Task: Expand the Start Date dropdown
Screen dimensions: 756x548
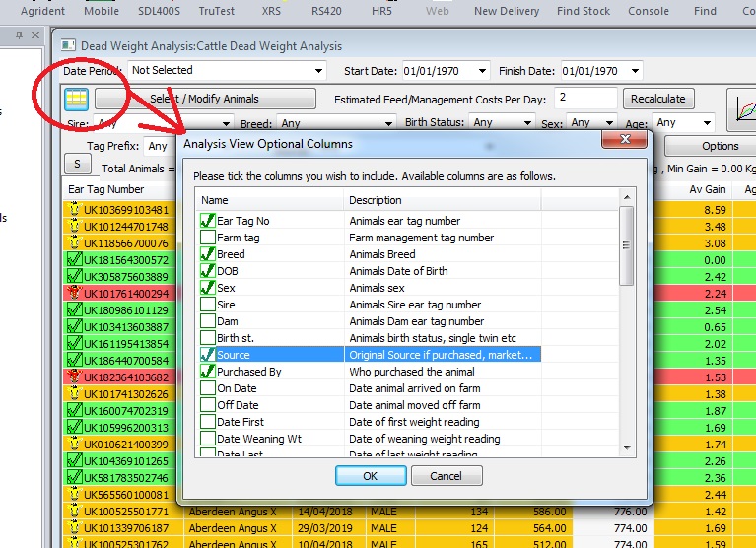Action: (481, 71)
